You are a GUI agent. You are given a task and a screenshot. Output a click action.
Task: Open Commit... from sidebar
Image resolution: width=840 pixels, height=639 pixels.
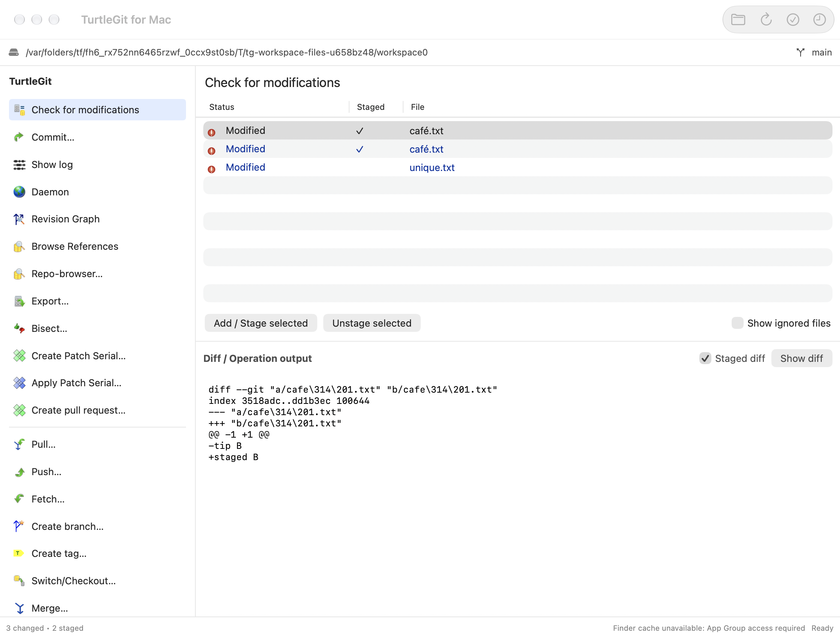tap(97, 137)
